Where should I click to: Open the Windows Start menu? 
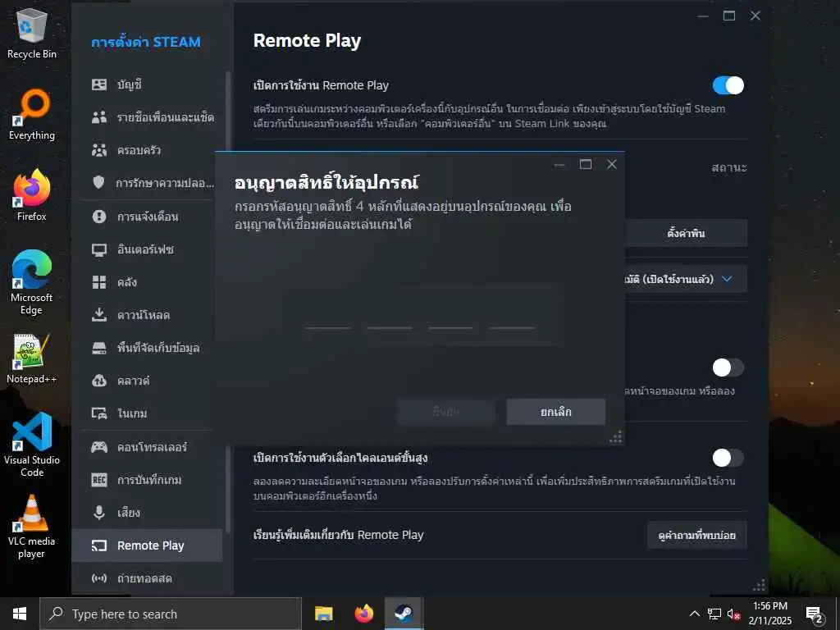pyautogui.click(x=20, y=614)
